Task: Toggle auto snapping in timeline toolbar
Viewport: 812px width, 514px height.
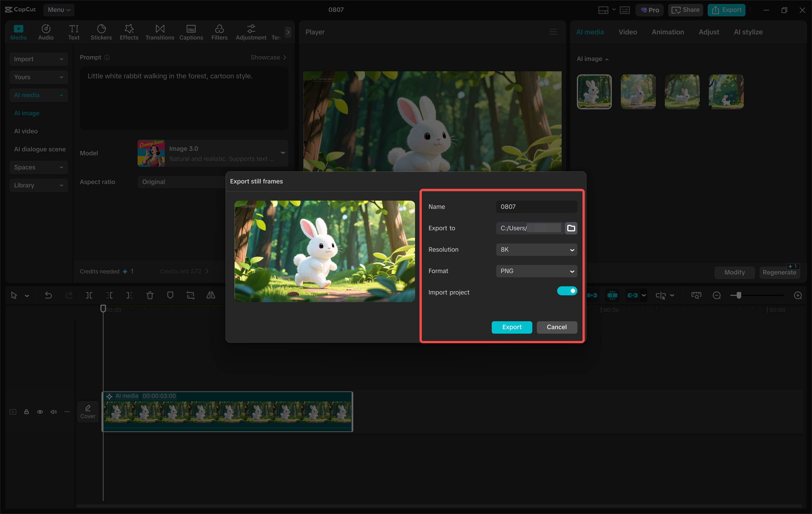Action: tap(612, 295)
